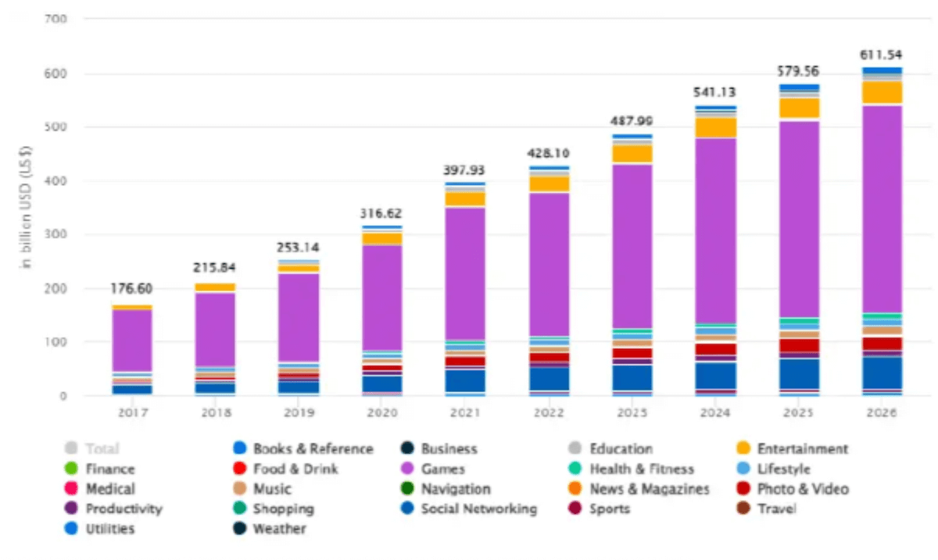The height and width of the screenshot is (560, 938).
Task: Click the purple Games segment in 2026 bar
Action: click(x=882, y=211)
